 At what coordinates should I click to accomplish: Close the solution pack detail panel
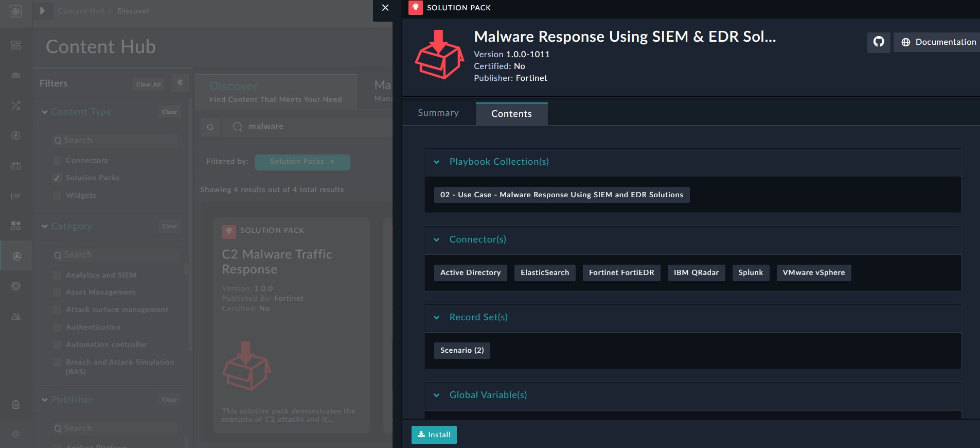(385, 8)
